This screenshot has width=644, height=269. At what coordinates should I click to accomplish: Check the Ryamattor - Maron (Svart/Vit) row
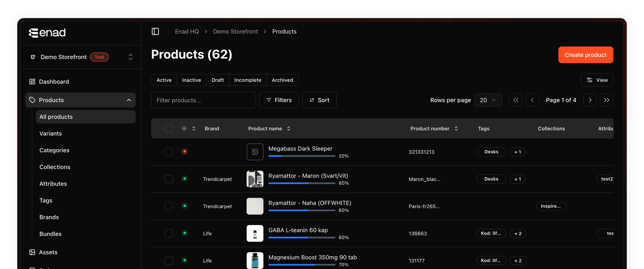169,179
